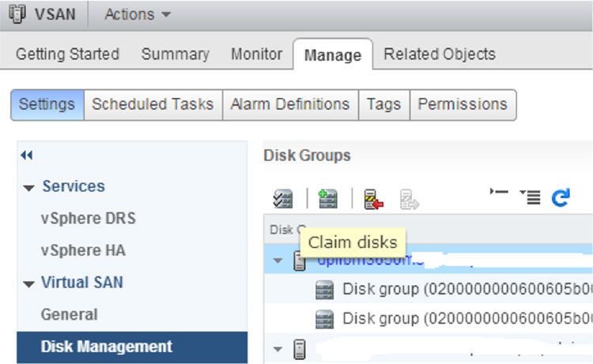
Task: Select General under Virtual SAN
Action: coord(70,314)
